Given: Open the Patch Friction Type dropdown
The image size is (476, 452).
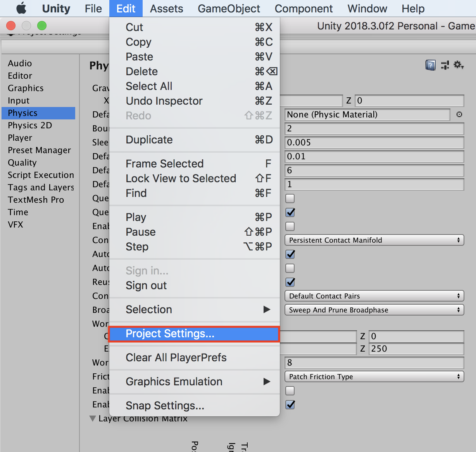Looking at the screenshot, I should [374, 377].
